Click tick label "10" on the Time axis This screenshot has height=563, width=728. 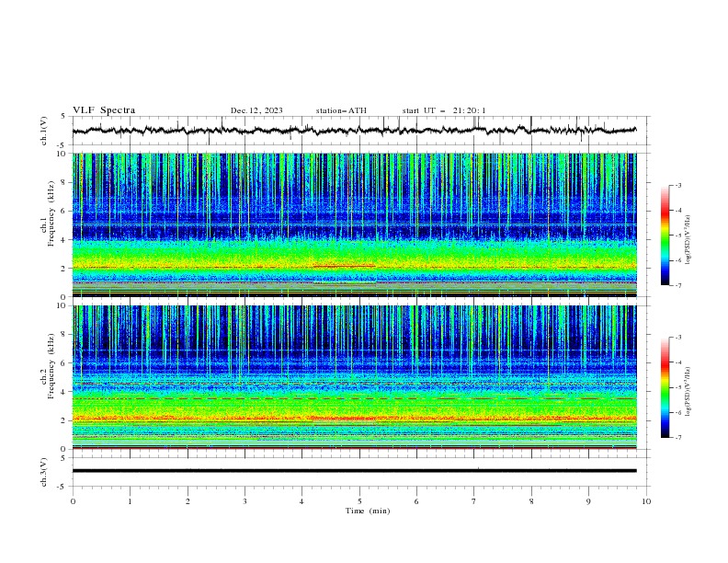coord(646,501)
